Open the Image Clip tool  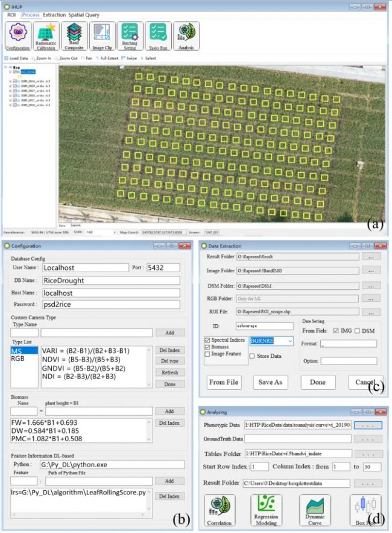[103, 36]
